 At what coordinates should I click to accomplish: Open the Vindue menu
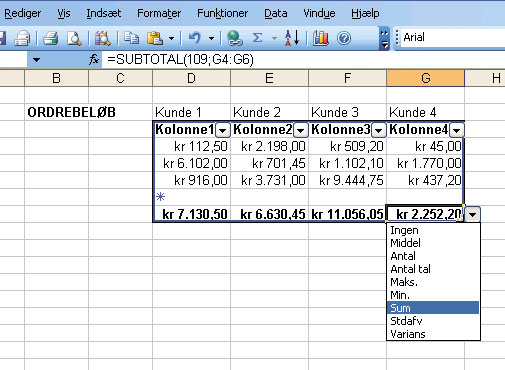pos(319,13)
